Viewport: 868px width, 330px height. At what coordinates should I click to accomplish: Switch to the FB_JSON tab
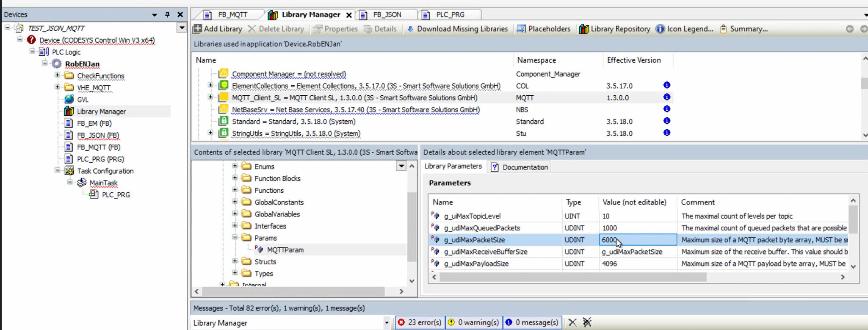point(387,14)
